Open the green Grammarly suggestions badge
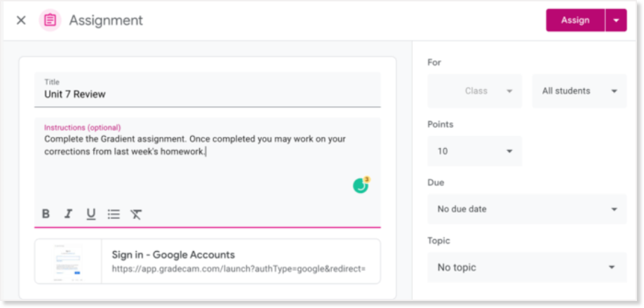This screenshot has width=644, height=308. (x=361, y=186)
